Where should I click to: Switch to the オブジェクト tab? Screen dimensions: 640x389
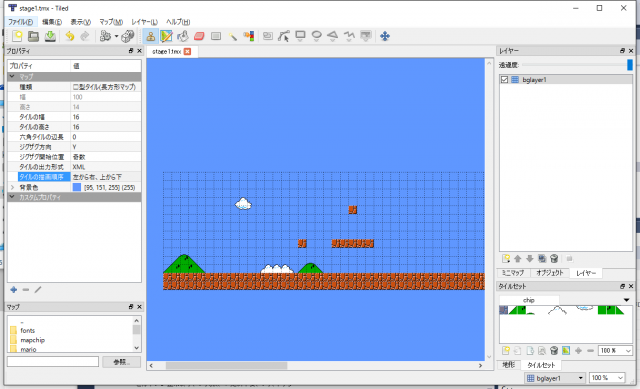[549, 273]
